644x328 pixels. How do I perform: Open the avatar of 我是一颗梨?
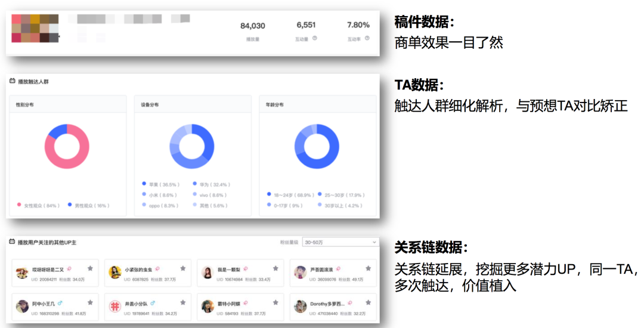pyautogui.click(x=208, y=273)
